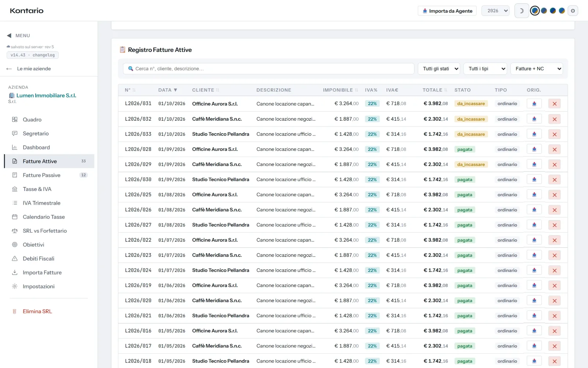Select Fatture Passive in the sidebar
This screenshot has height=368, width=588.
coord(49,175)
